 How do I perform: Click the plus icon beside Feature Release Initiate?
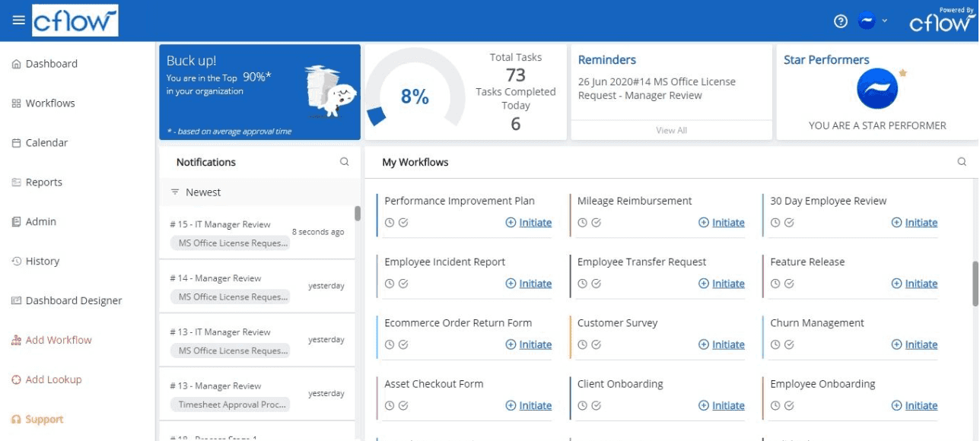[896, 283]
